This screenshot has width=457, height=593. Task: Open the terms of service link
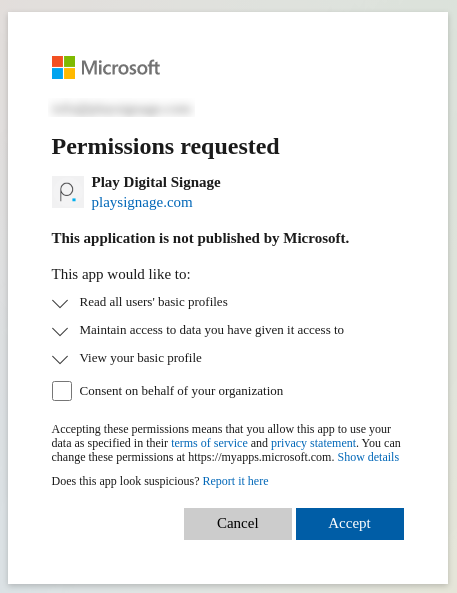pyautogui.click(x=209, y=443)
